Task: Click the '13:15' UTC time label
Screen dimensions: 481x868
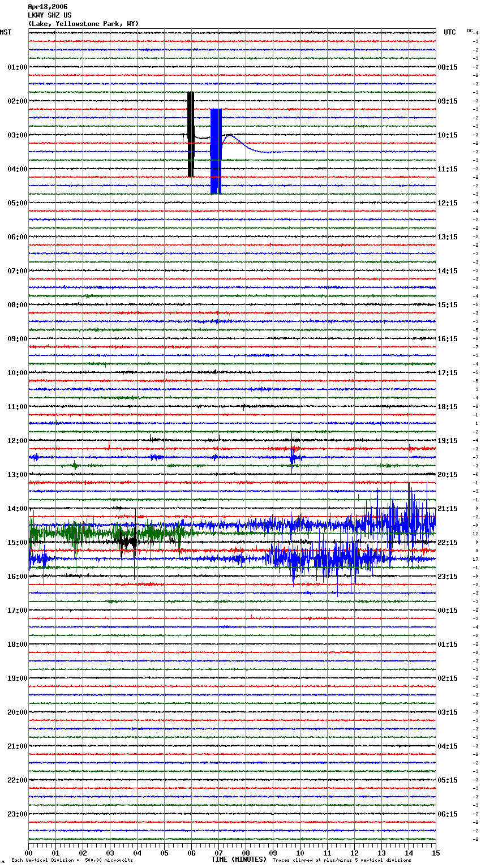Action: click(x=448, y=237)
